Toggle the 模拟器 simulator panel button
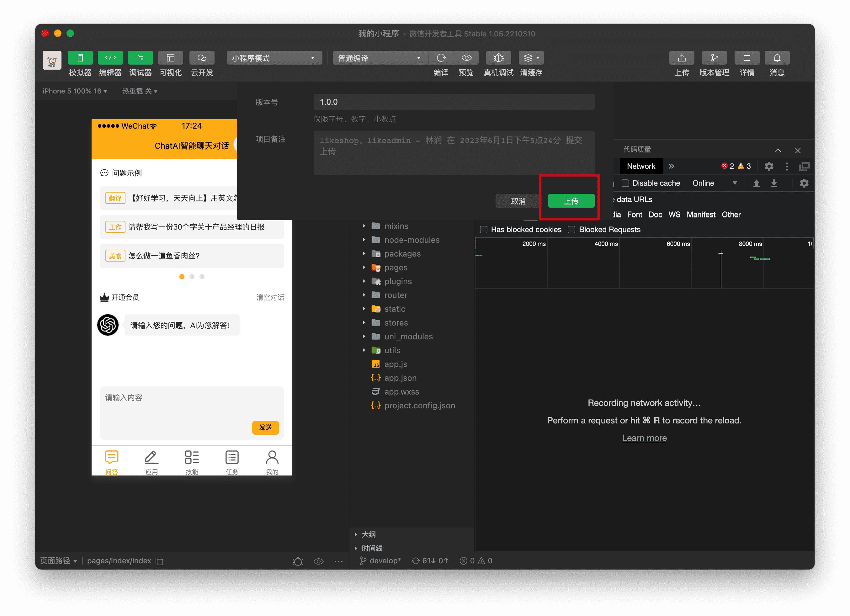The width and height of the screenshot is (850, 616). click(80, 58)
